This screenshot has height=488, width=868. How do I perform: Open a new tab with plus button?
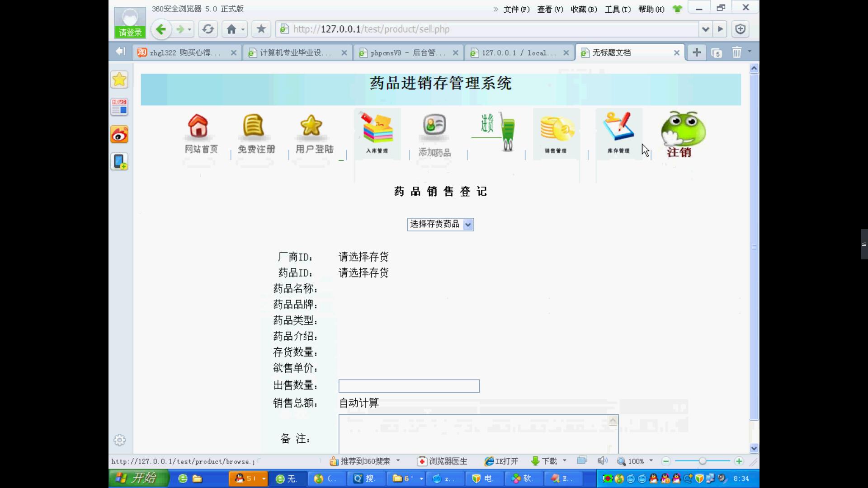pos(697,52)
